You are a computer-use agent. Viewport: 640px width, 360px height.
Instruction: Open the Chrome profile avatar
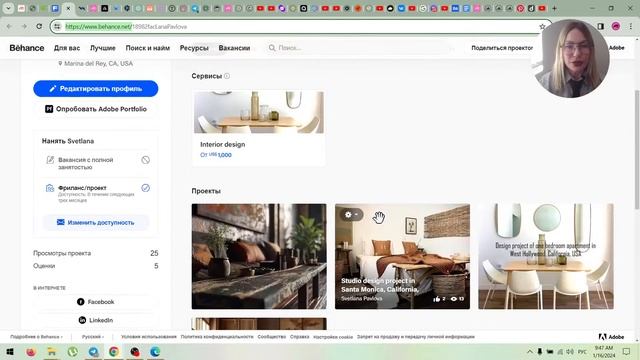tap(616, 27)
